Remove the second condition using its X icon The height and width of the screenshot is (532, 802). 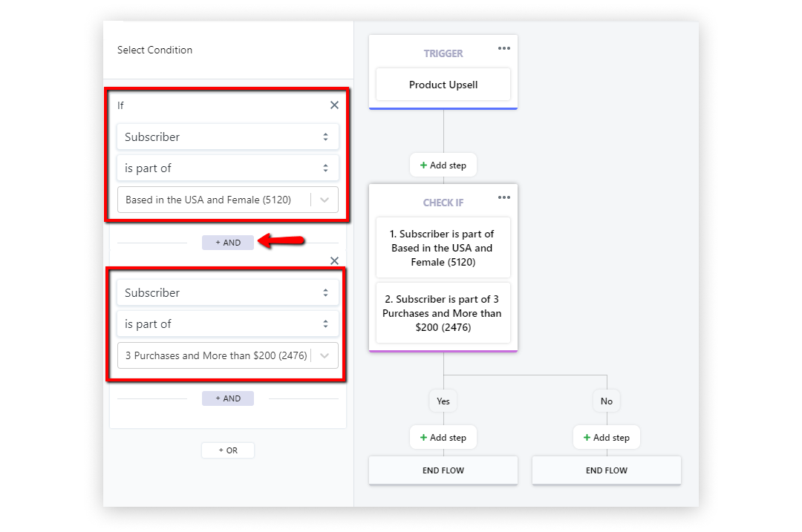[334, 260]
